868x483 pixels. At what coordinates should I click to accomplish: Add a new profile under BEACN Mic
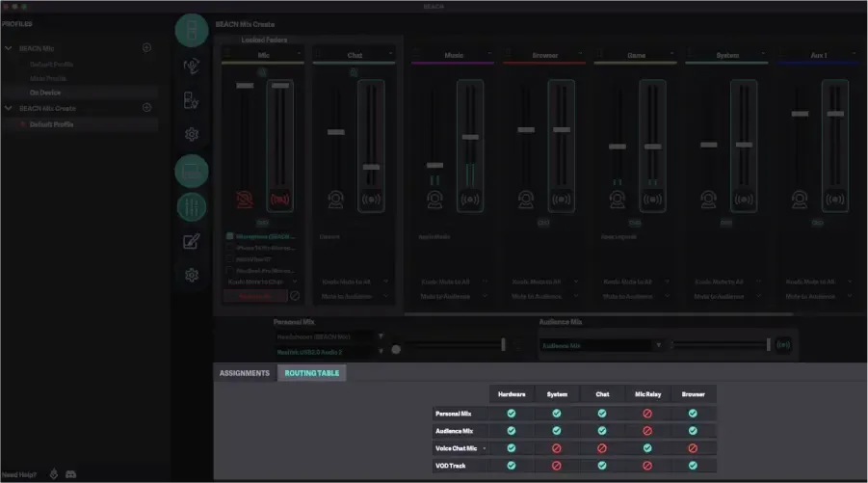[x=147, y=47]
